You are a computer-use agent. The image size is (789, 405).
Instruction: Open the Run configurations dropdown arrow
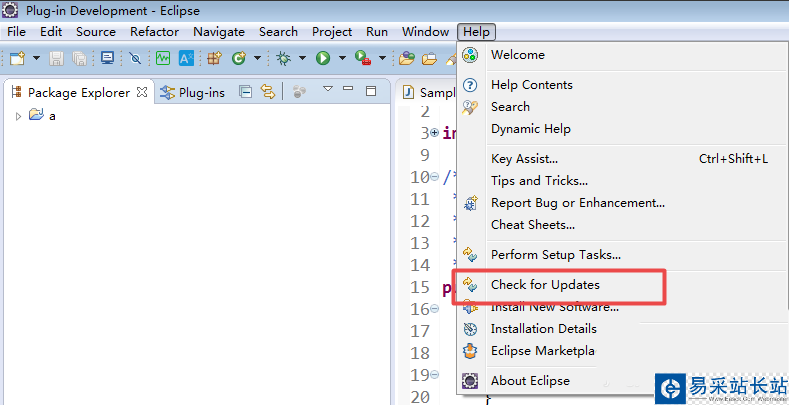[342, 58]
